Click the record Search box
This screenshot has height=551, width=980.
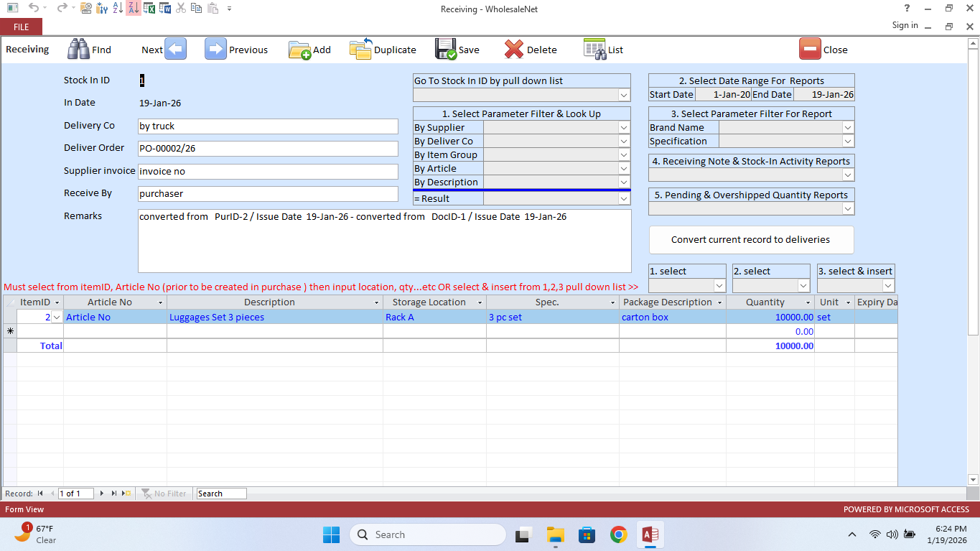pos(220,493)
